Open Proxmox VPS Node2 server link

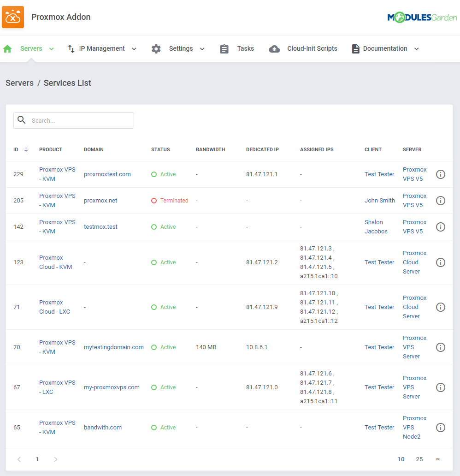(x=414, y=428)
